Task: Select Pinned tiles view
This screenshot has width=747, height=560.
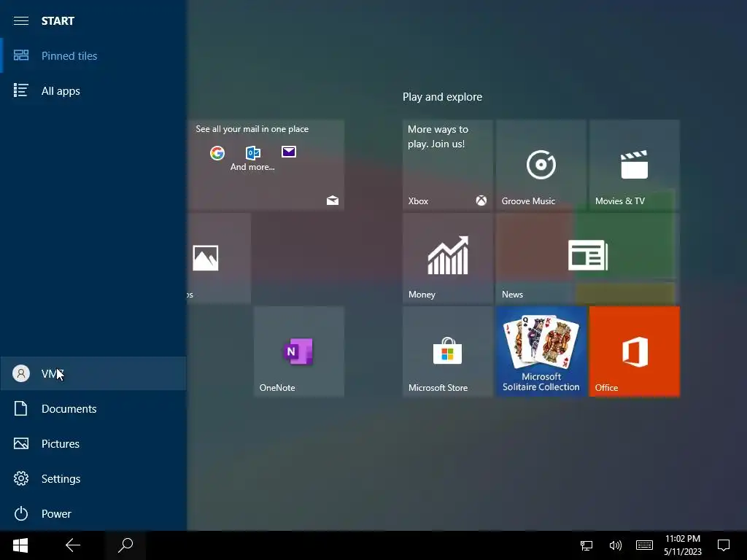Action: (93, 55)
